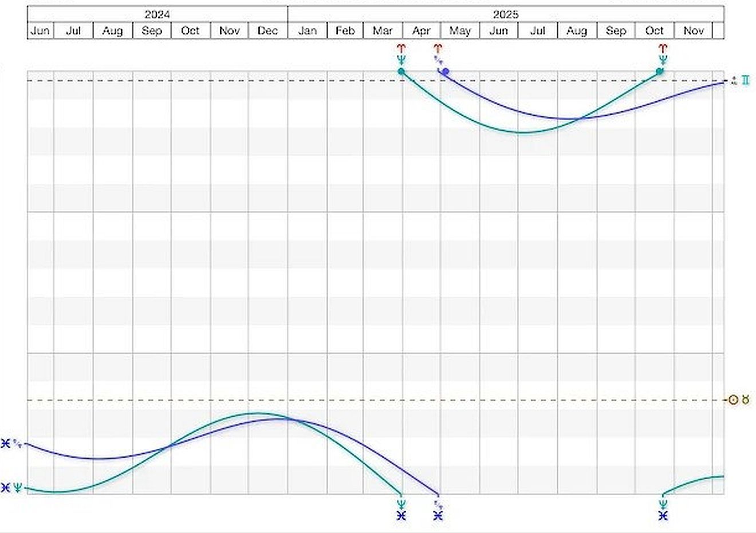Screen dimensions: 756x533
Task: Click the Sep 2025 month header
Action: [x=616, y=31]
